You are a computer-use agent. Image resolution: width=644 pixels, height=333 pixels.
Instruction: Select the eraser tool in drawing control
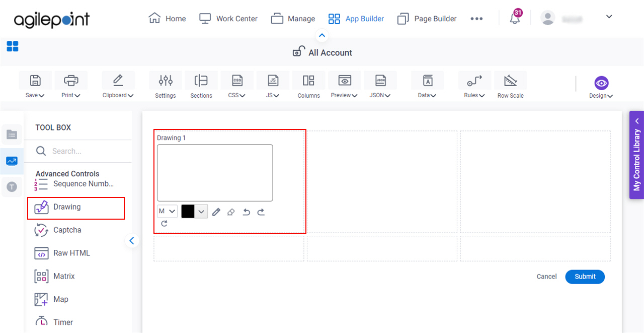pos(231,212)
